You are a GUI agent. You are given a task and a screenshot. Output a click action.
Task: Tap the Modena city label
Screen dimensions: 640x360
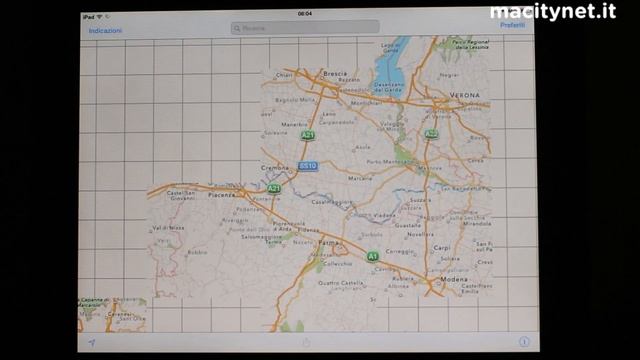tap(454, 279)
